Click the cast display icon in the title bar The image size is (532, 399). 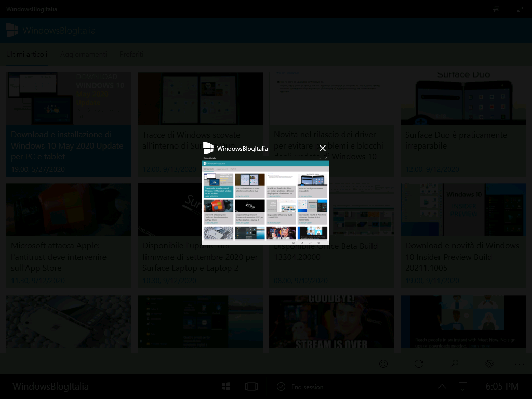[x=496, y=9]
